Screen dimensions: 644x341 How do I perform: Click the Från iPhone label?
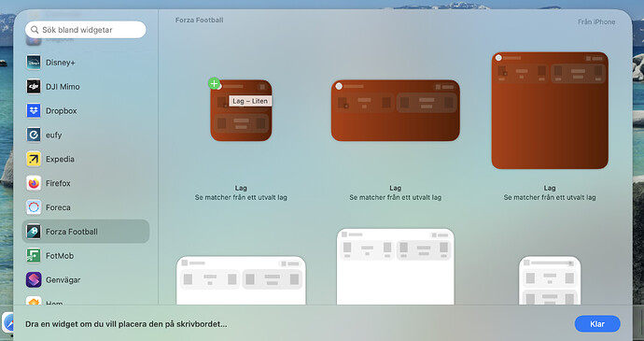[x=596, y=22]
